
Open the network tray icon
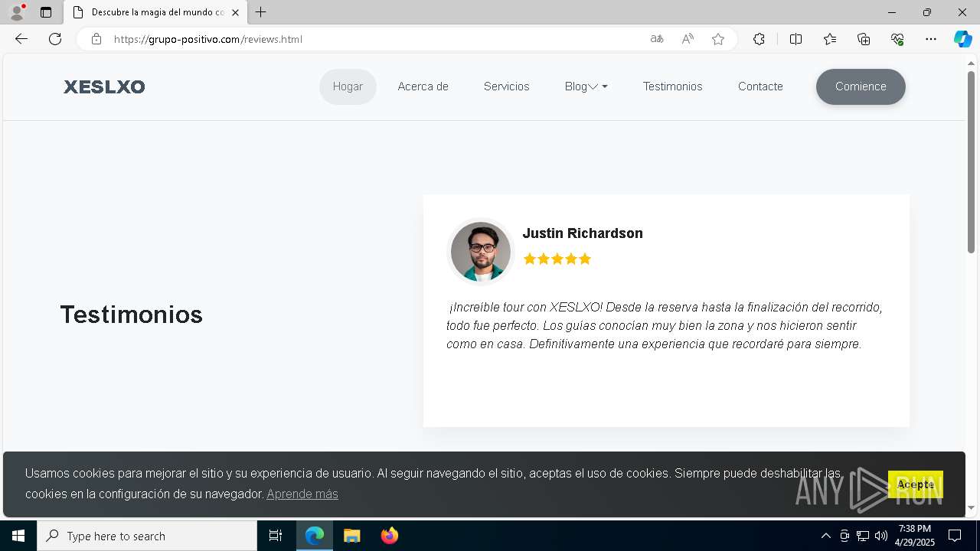pyautogui.click(x=863, y=536)
